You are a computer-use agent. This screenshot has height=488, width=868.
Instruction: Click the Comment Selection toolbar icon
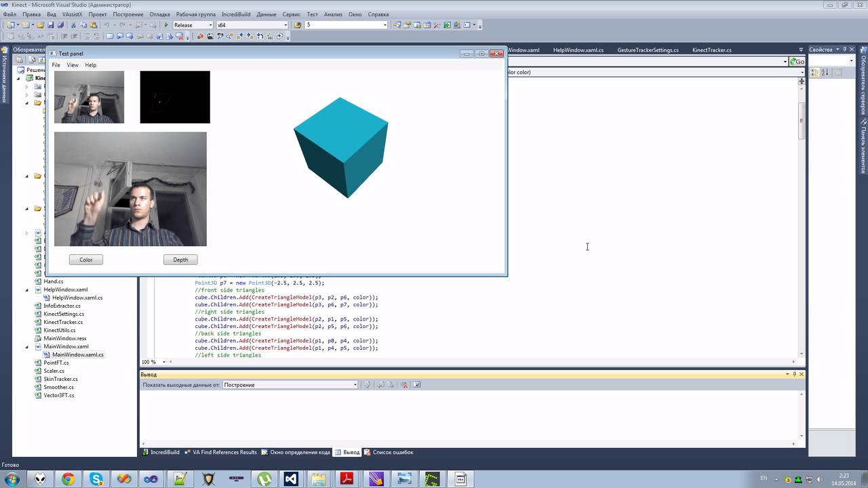coord(86,36)
